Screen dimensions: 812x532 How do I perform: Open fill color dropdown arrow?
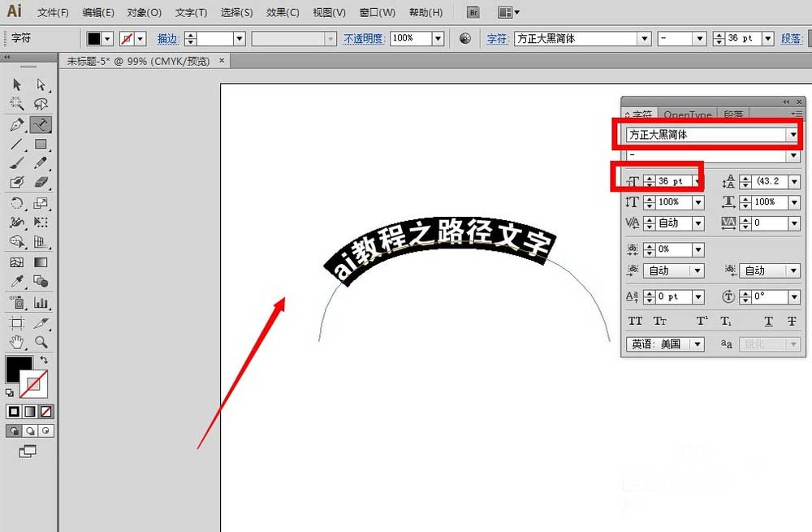coord(107,38)
